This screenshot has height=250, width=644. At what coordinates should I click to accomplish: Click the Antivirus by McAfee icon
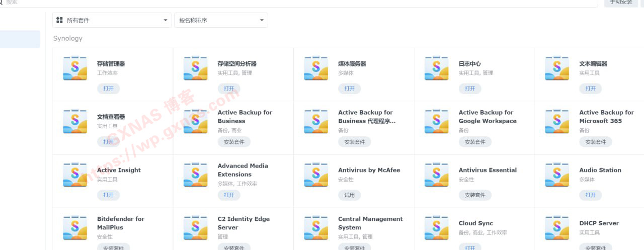tap(316, 175)
